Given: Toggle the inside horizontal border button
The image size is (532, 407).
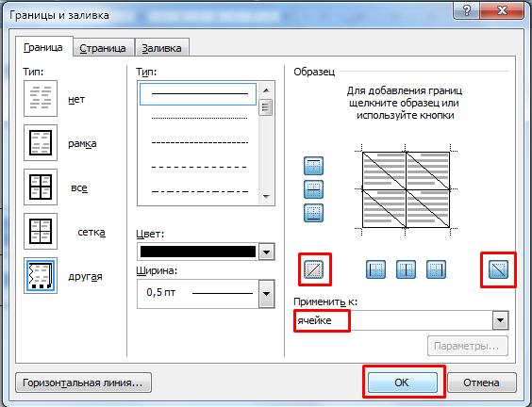Looking at the screenshot, I should (313, 189).
